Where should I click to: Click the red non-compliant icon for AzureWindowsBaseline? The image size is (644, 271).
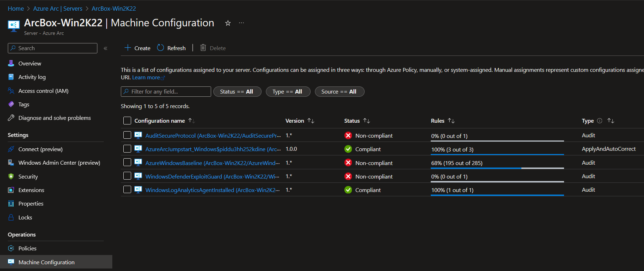click(348, 163)
